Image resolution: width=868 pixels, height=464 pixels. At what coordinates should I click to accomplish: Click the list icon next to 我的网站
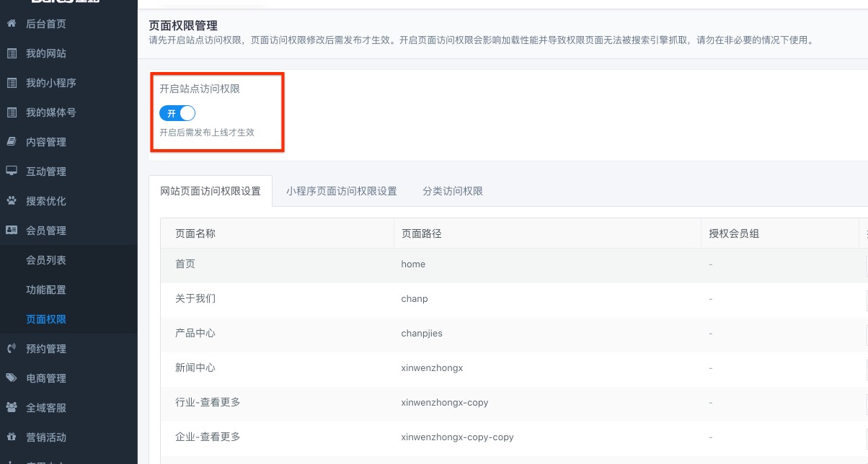pyautogui.click(x=12, y=53)
